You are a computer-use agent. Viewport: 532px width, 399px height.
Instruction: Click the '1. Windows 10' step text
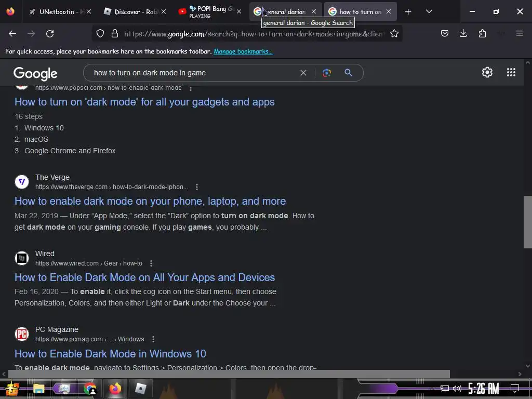coord(39,128)
